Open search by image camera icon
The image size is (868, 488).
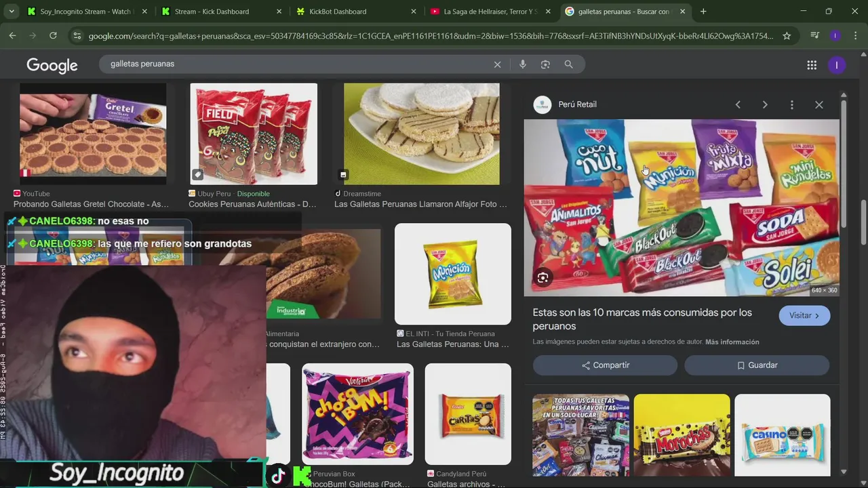[x=545, y=64]
